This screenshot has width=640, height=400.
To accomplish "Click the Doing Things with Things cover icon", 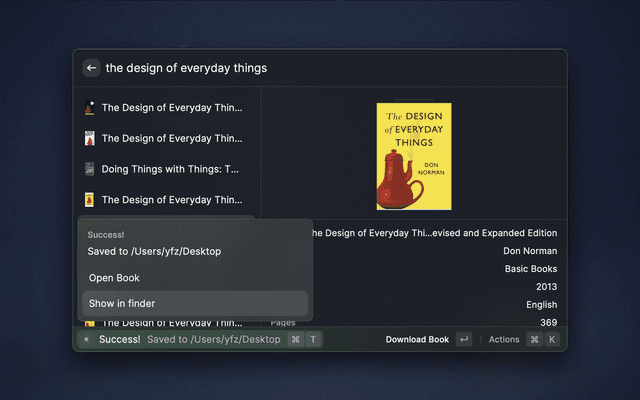I will pos(89,169).
